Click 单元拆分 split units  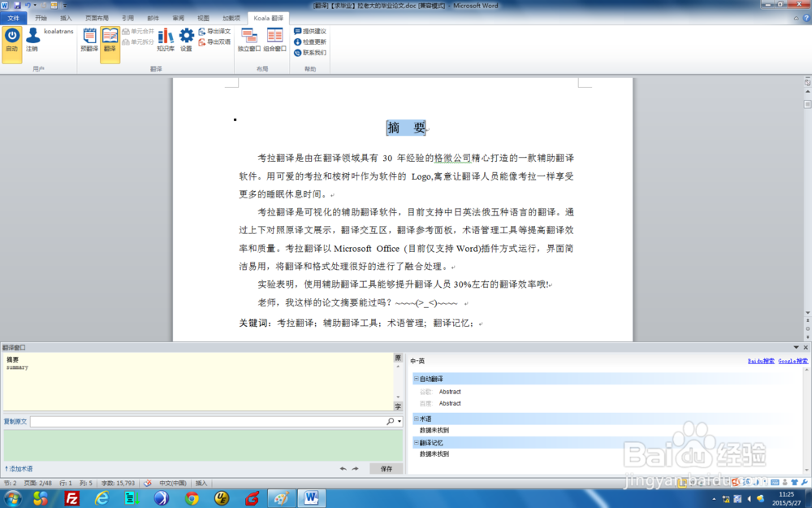coord(138,42)
